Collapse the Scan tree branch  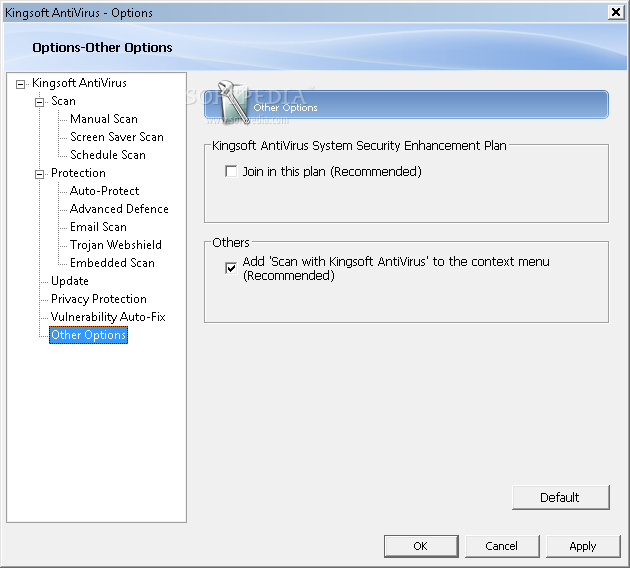39,102
